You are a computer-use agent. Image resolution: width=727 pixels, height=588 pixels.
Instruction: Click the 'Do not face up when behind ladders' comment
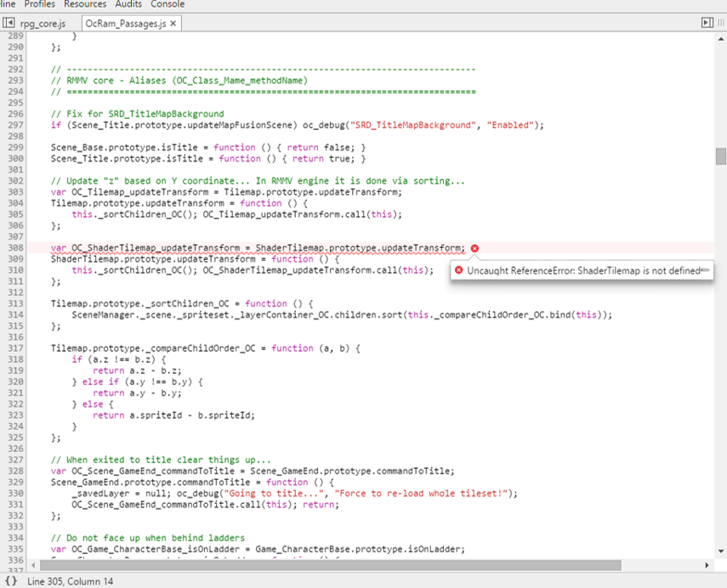tap(148, 538)
